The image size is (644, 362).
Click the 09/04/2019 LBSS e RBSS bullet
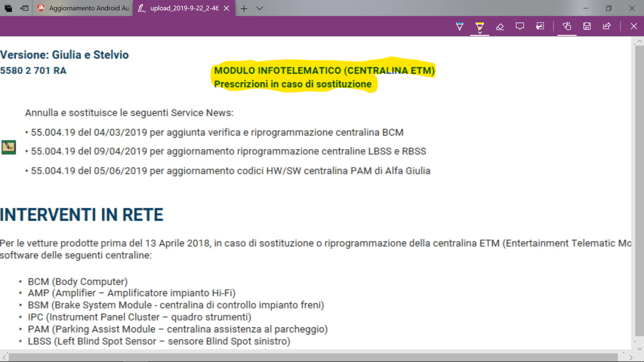[225, 151]
